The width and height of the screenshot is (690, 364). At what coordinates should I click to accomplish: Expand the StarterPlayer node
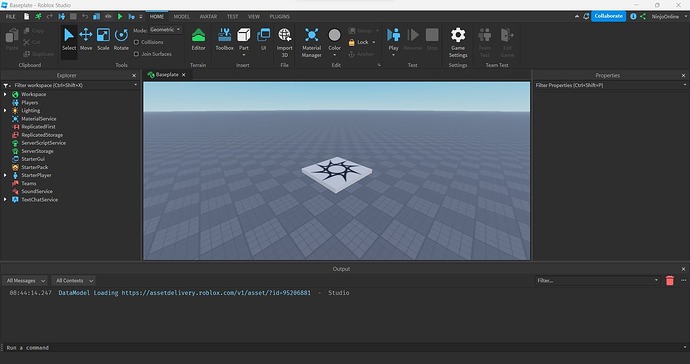pos(5,175)
